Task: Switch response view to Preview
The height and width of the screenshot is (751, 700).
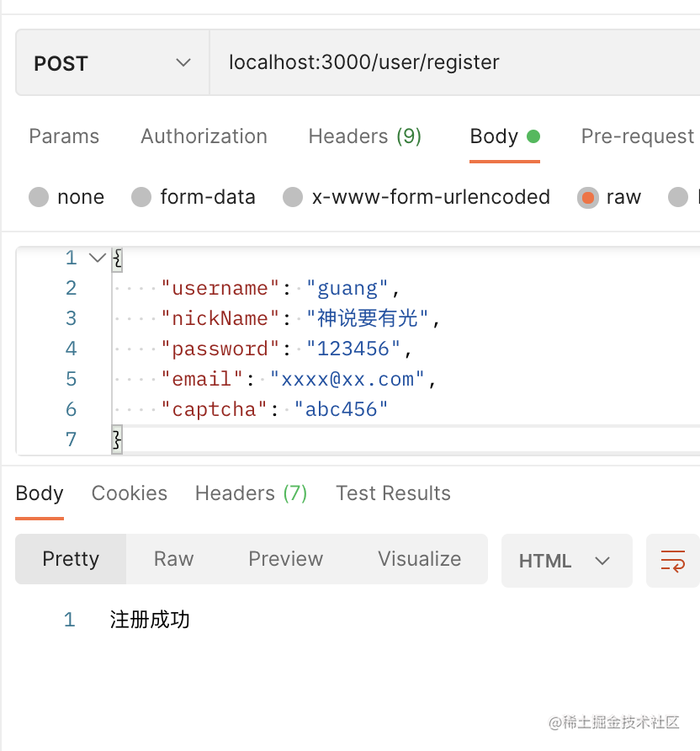Action: (x=285, y=559)
